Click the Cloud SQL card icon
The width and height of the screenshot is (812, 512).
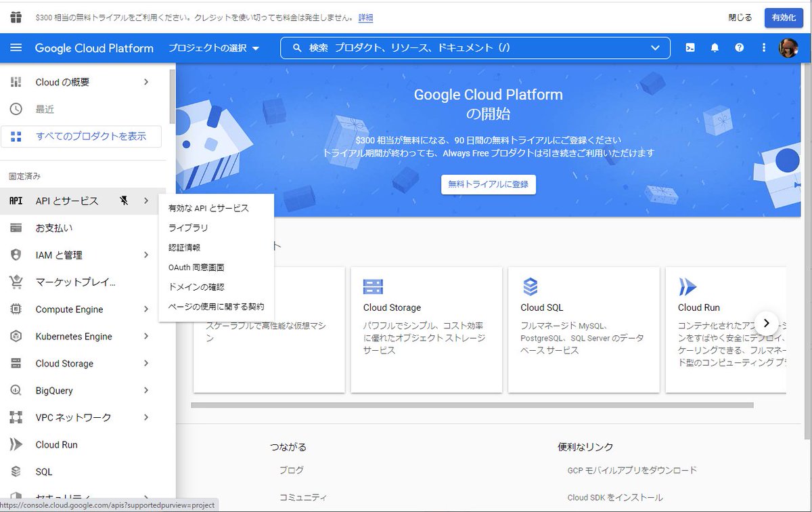(531, 286)
